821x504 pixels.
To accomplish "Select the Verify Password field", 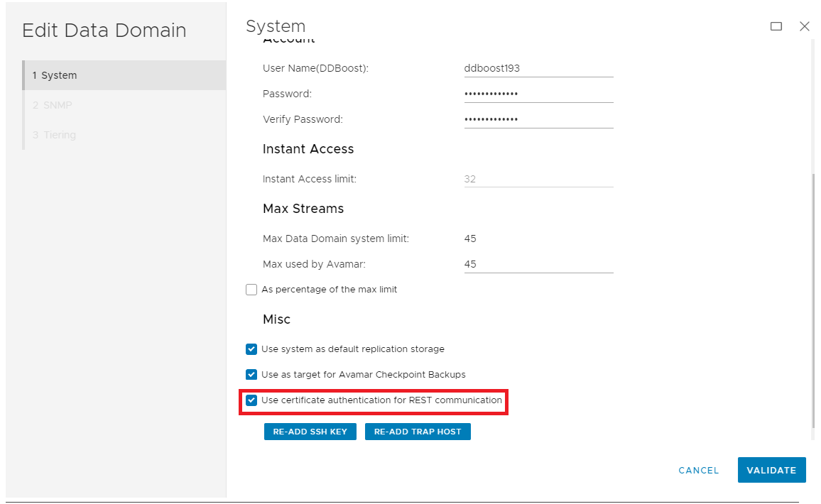I will pyautogui.click(x=538, y=119).
